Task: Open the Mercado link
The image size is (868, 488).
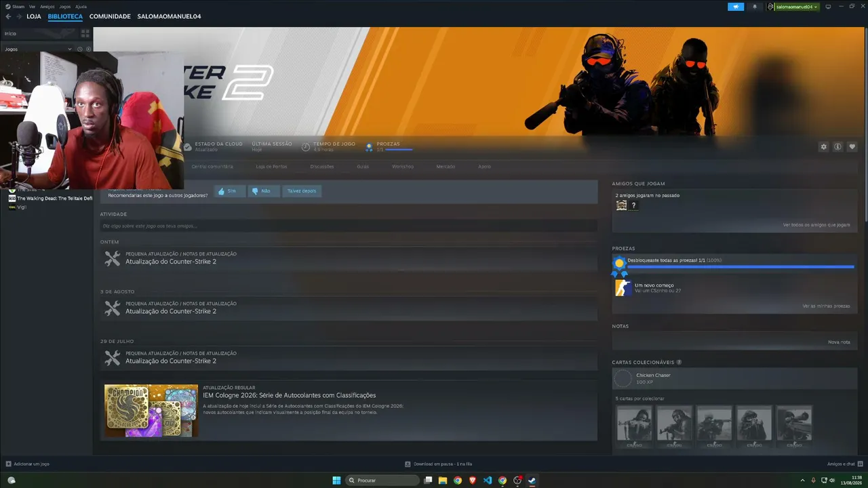Action: (x=446, y=166)
